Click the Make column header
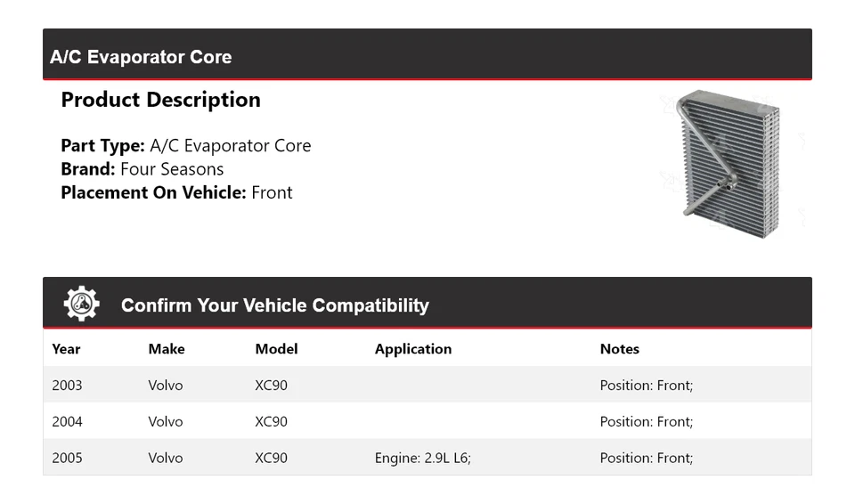The image size is (855, 504). pyautogui.click(x=165, y=349)
